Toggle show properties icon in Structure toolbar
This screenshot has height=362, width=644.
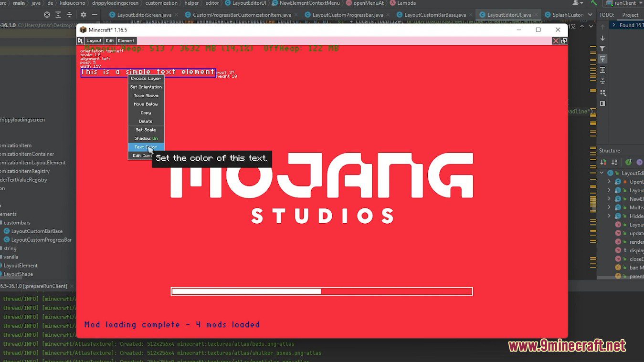[x=639, y=162]
